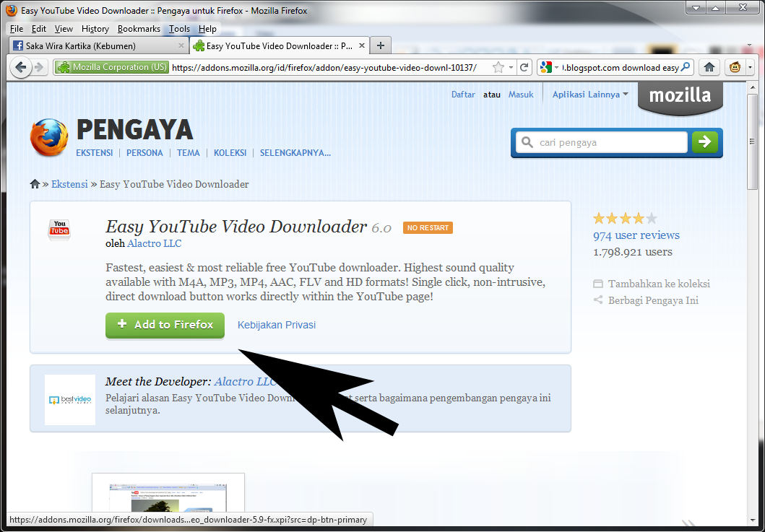Click the bookmark star in the URL bar
This screenshot has height=532, width=765.
click(498, 67)
